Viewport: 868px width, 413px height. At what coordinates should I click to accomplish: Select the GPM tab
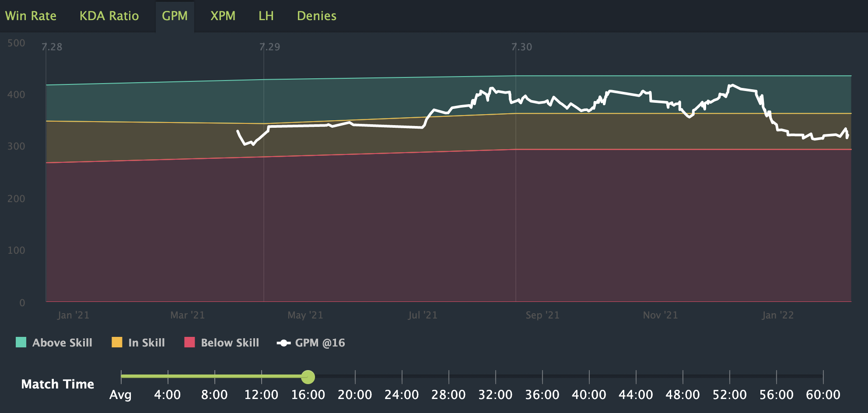[175, 16]
